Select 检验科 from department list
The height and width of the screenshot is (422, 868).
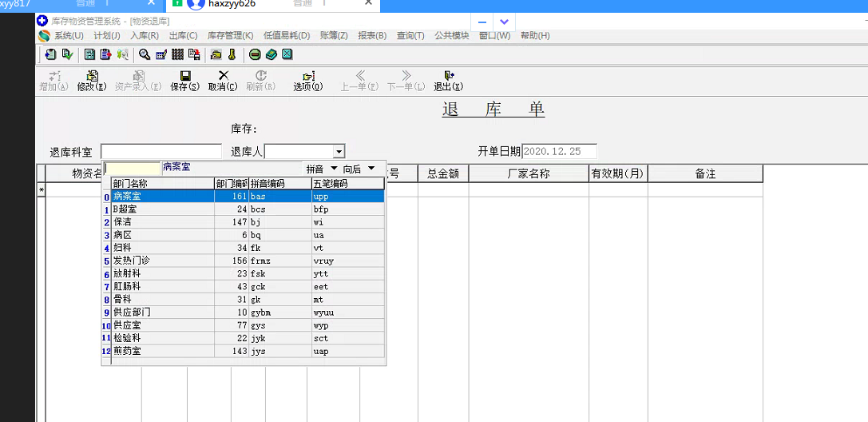[127, 338]
